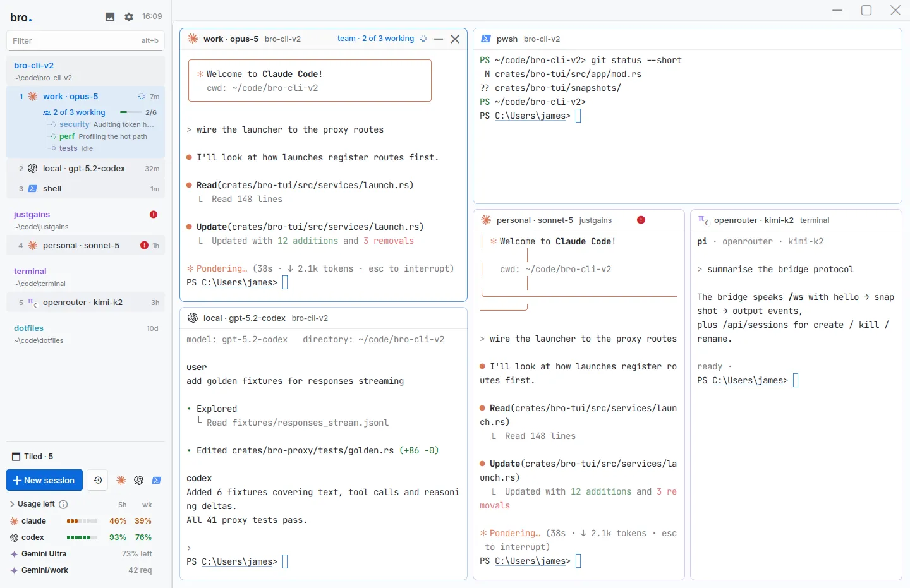The height and width of the screenshot is (588, 910).
Task: Collapse the justgains project group
Action: coord(85,220)
